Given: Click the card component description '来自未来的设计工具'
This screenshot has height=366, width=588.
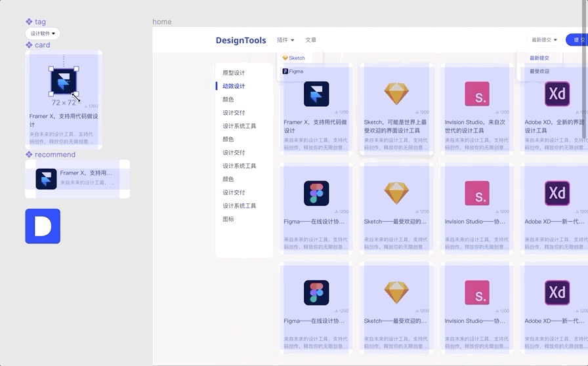Looking at the screenshot, I should click(61, 138).
